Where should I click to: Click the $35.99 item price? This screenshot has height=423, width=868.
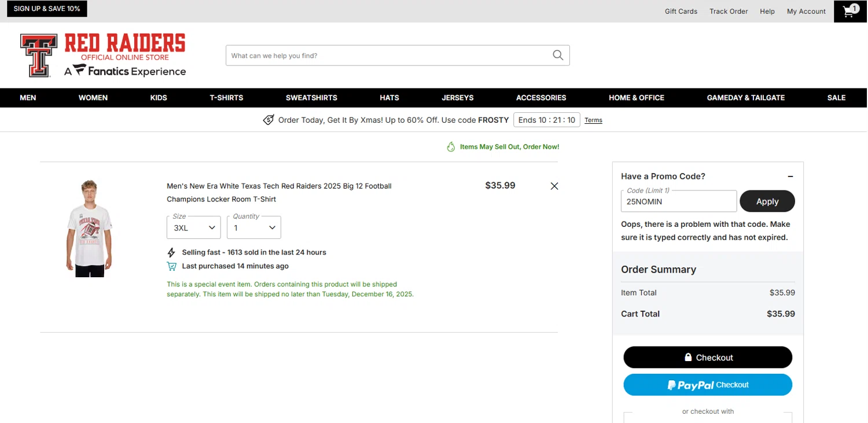500,186
